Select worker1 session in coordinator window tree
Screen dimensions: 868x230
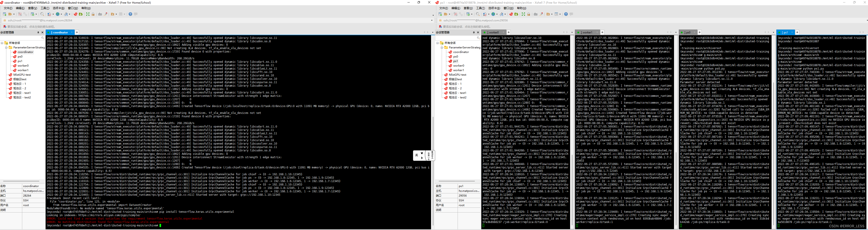[23, 70]
